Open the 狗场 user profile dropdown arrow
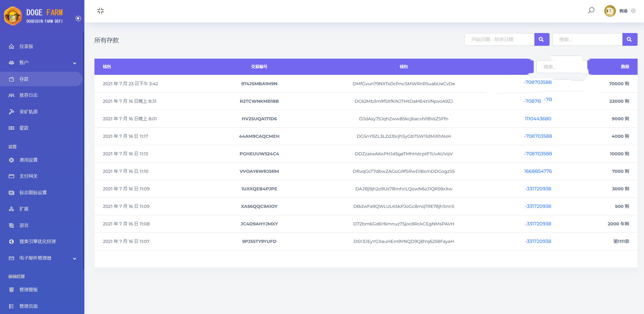The height and width of the screenshot is (314, 644). pyautogui.click(x=633, y=11)
